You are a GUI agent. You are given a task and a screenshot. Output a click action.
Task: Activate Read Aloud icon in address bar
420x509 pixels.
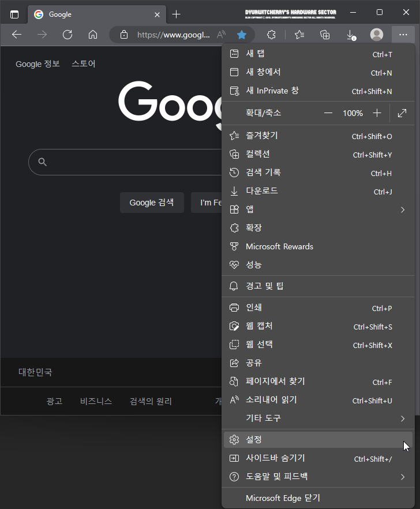[222, 35]
